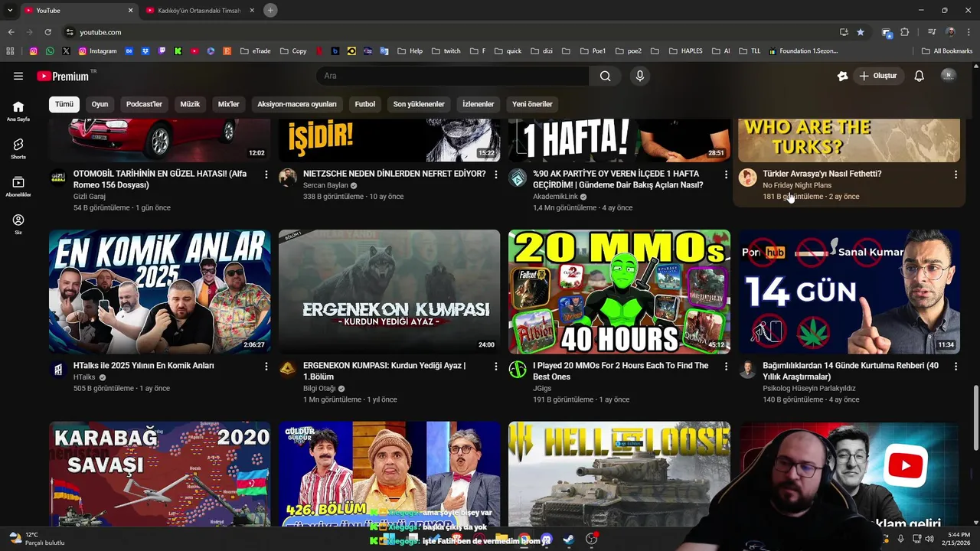
Task: Open the Netflix bookmark icon
Action: click(x=319, y=51)
